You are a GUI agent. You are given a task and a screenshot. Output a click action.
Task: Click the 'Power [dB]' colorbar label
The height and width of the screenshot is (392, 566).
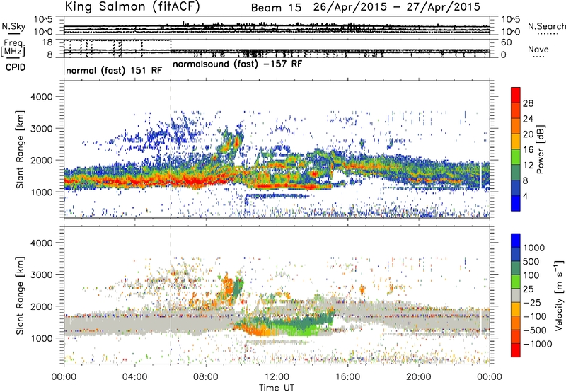[x=541, y=149]
